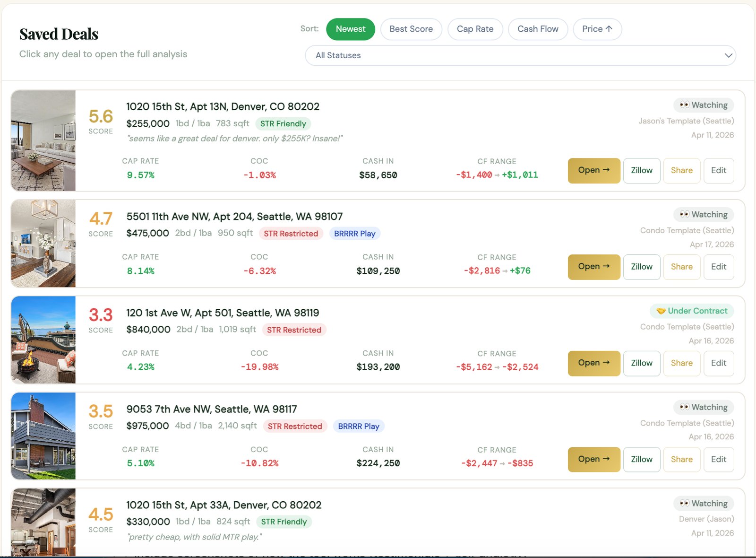Toggle Price sort direction ascending
Image resolution: width=756 pixels, height=558 pixels.
pyautogui.click(x=597, y=29)
